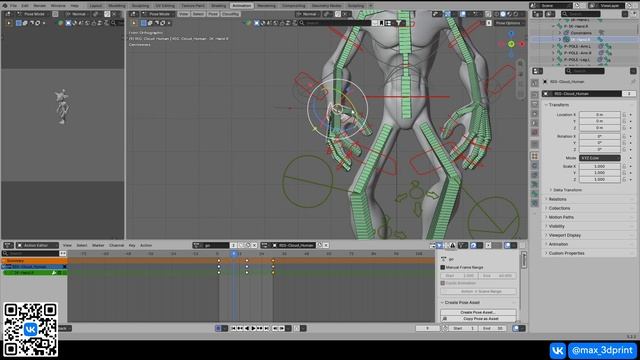Screen dimensions: 640x360
Task: Open the Action Editor mode dropdown
Action: [x=37, y=245]
